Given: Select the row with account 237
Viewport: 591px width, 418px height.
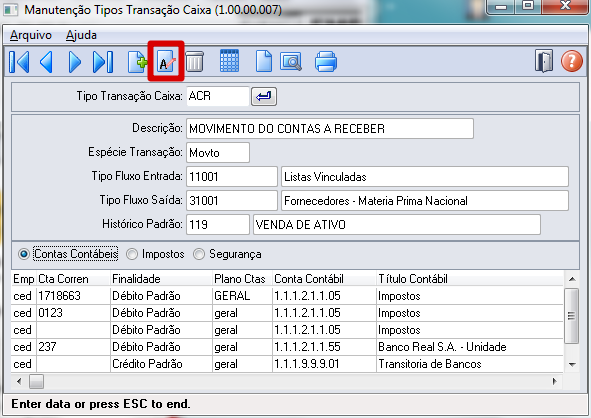Looking at the screenshot, I should coord(287,347).
